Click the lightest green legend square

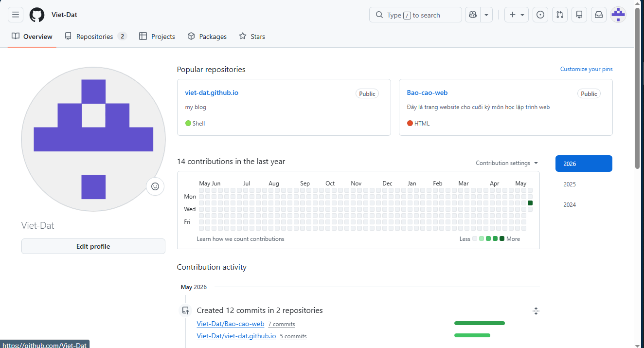482,238
